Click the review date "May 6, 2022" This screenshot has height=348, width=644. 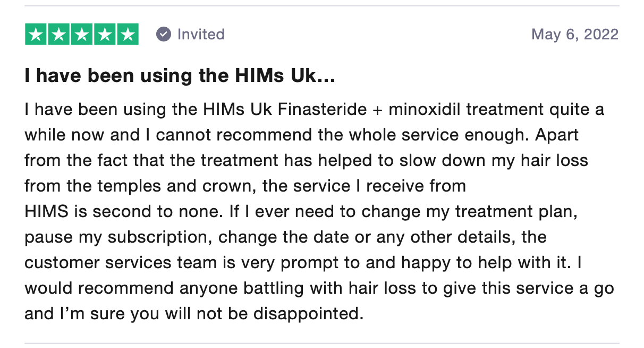(575, 35)
